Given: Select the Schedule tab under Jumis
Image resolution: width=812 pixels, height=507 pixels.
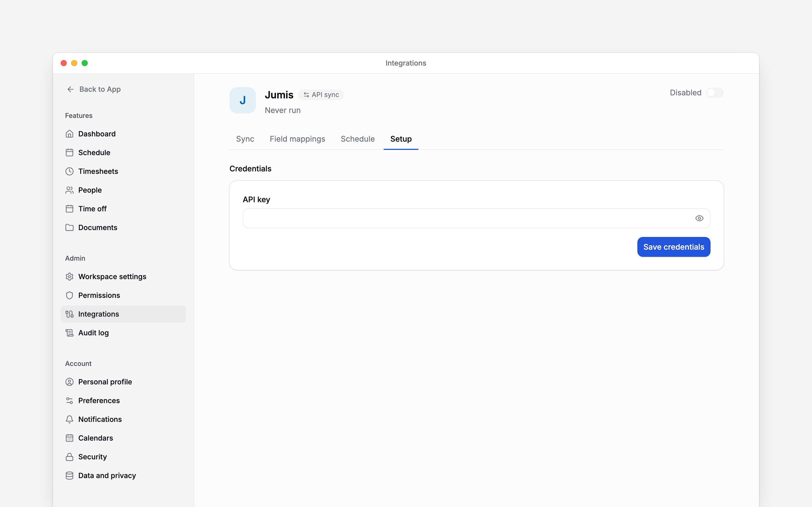Looking at the screenshot, I should 358,139.
